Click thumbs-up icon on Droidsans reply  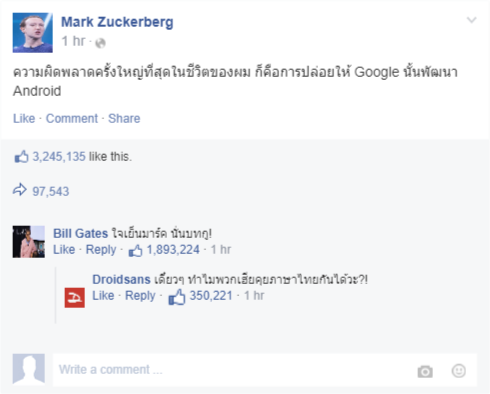coord(177,297)
